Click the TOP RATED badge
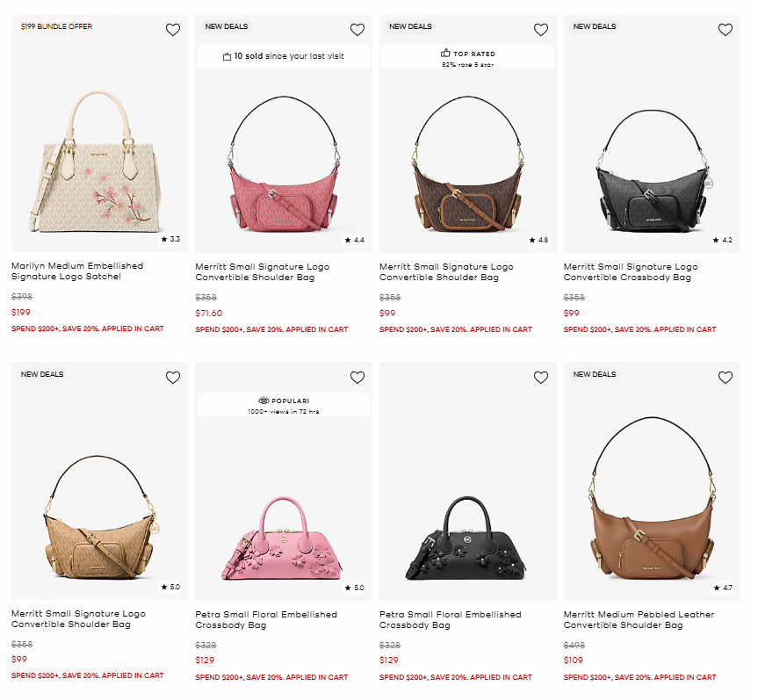Screen dimensions: 758x700 coord(467,56)
